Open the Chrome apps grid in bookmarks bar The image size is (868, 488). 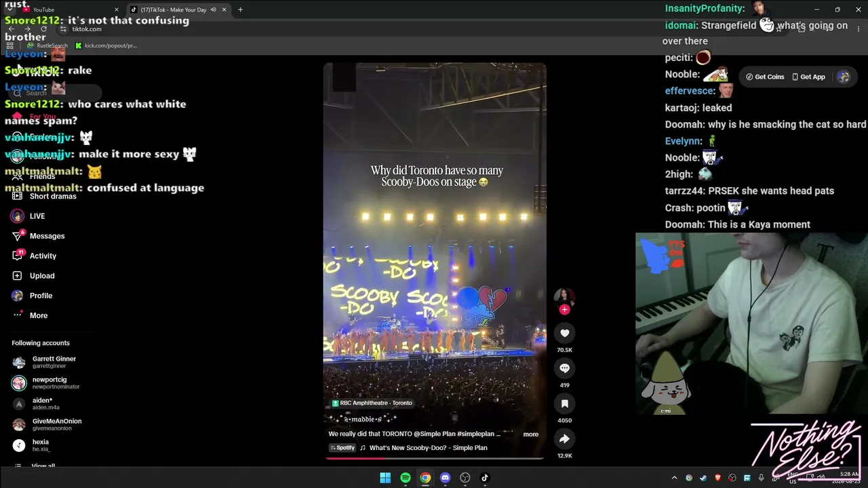(9, 45)
